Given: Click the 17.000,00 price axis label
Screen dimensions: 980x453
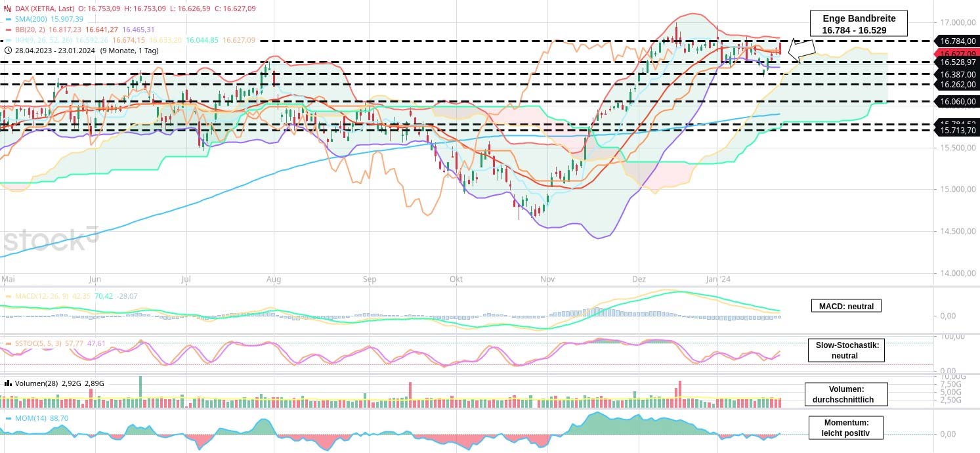Looking at the screenshot, I should (x=958, y=23).
